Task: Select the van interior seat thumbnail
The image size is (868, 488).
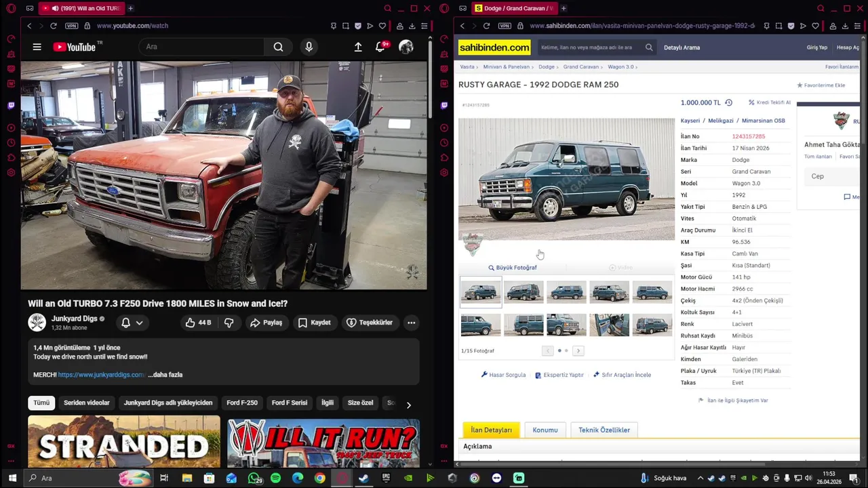Action: 609,325
